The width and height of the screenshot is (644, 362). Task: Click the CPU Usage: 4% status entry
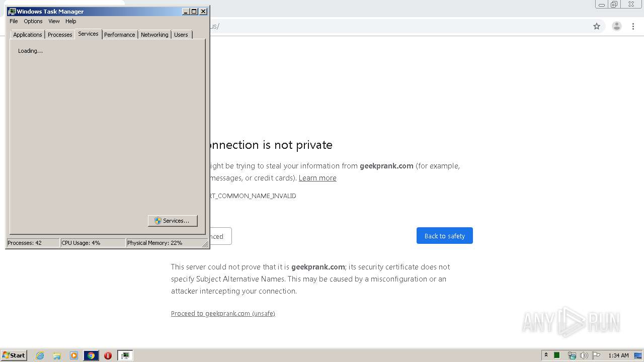pyautogui.click(x=93, y=243)
